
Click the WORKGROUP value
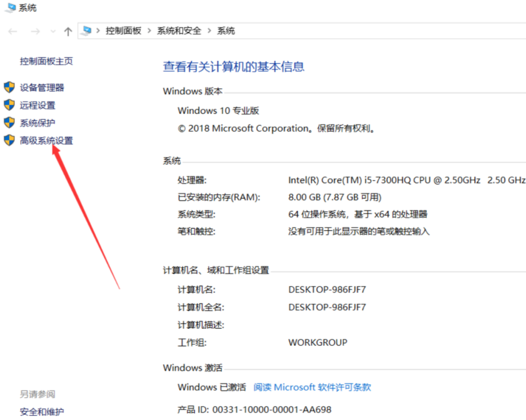[318, 342]
